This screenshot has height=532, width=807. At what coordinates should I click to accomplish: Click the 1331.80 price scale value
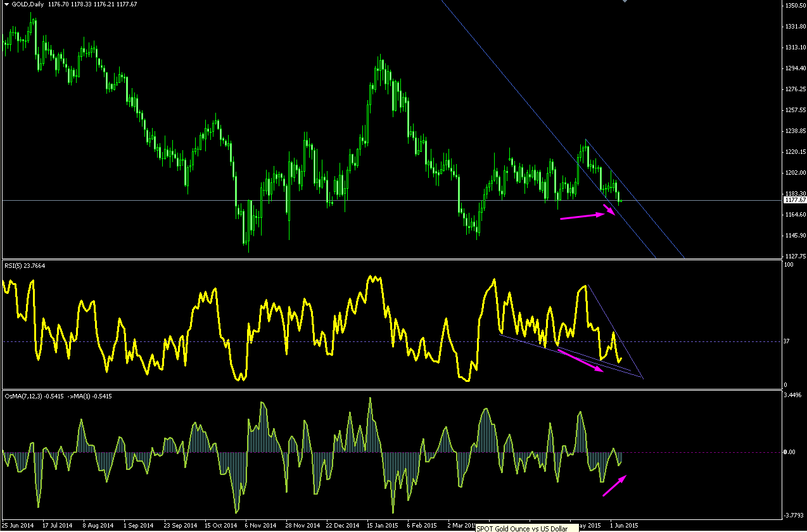coord(794,27)
